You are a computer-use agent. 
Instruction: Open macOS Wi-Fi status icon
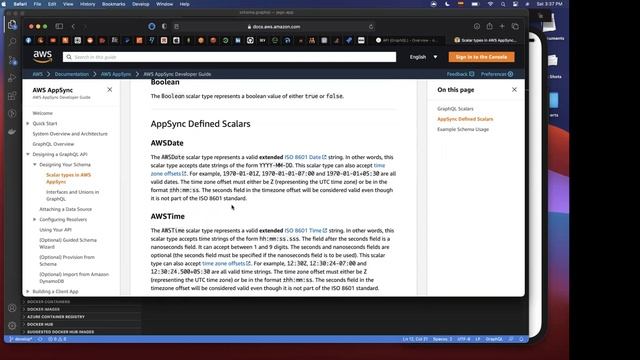490,4
